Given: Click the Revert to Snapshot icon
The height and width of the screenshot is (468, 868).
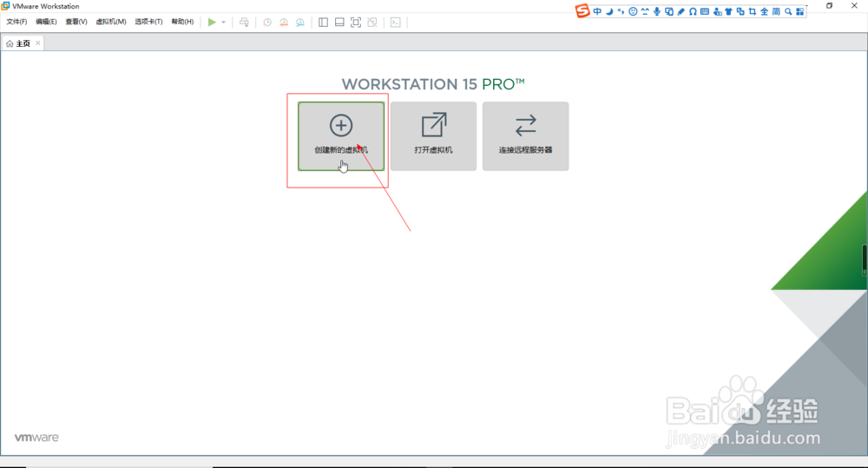Looking at the screenshot, I should pyautogui.click(x=284, y=23).
